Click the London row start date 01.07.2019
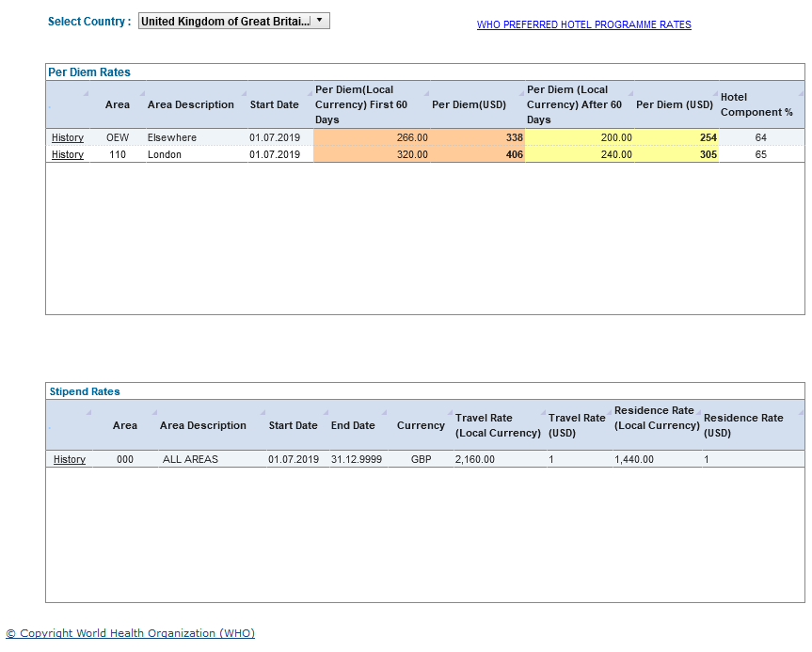 [x=275, y=155]
